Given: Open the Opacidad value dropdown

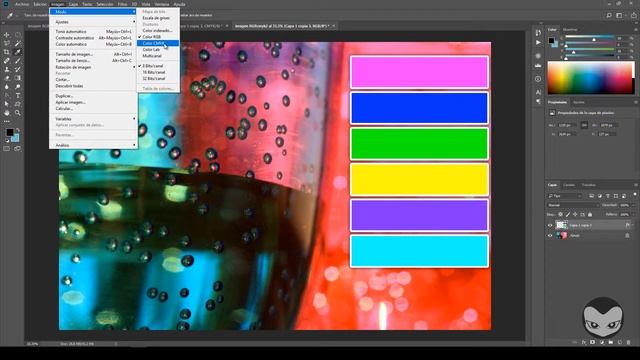Looking at the screenshot, I should tap(632, 205).
